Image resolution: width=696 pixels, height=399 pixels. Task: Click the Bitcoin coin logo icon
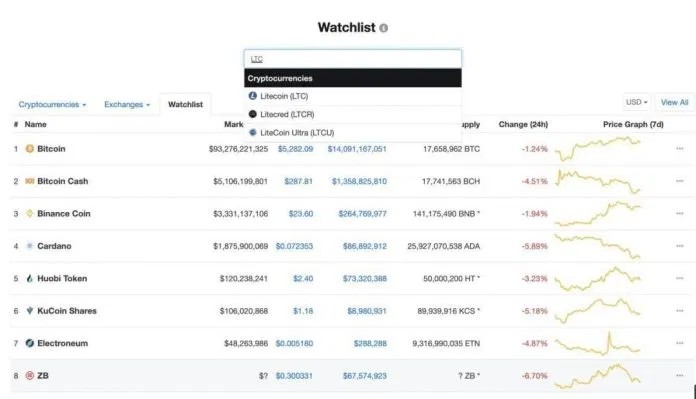(x=30, y=149)
